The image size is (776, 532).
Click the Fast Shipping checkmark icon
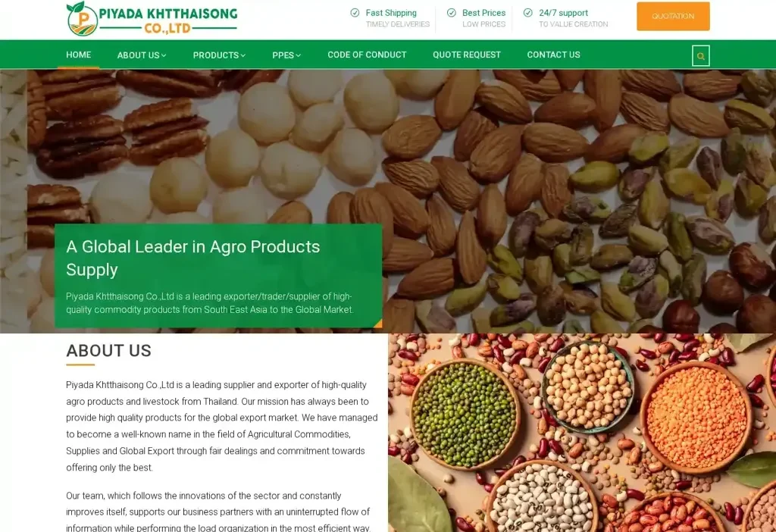(355, 13)
